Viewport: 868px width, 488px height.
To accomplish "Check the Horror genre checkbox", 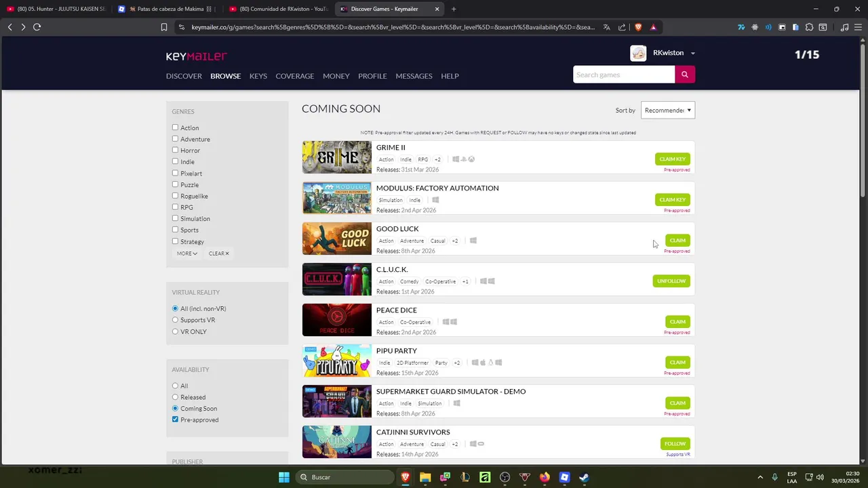I will (x=175, y=150).
